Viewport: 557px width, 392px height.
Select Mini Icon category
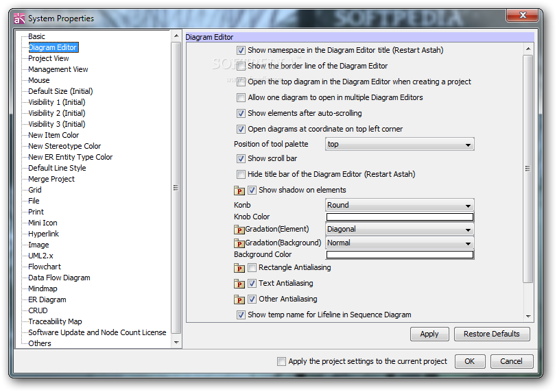pos(43,223)
